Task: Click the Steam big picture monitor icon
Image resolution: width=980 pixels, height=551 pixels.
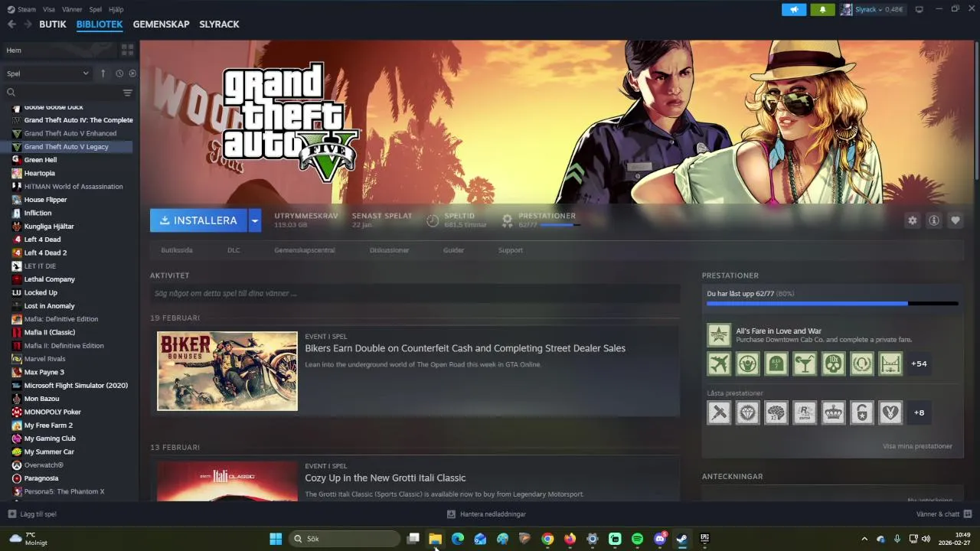Action: [920, 9]
